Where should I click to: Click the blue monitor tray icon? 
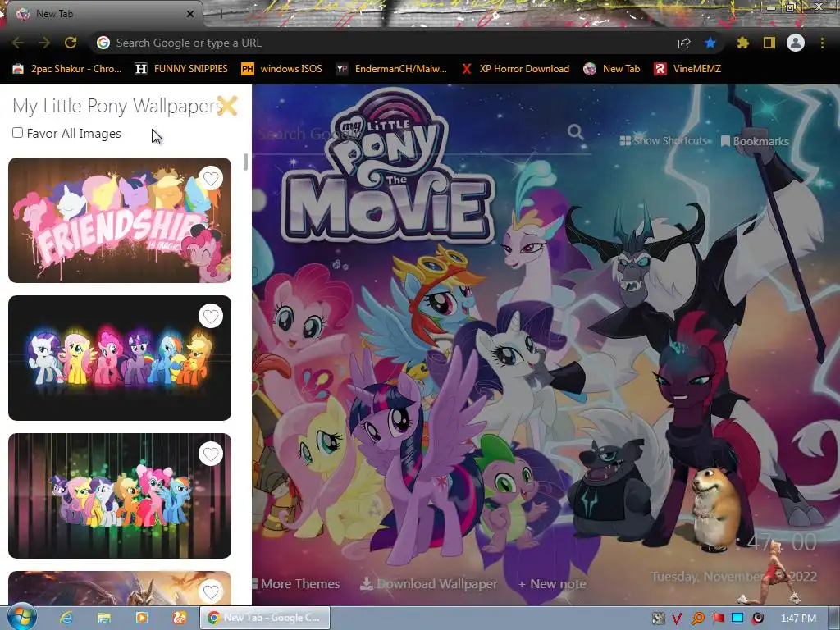737,619
